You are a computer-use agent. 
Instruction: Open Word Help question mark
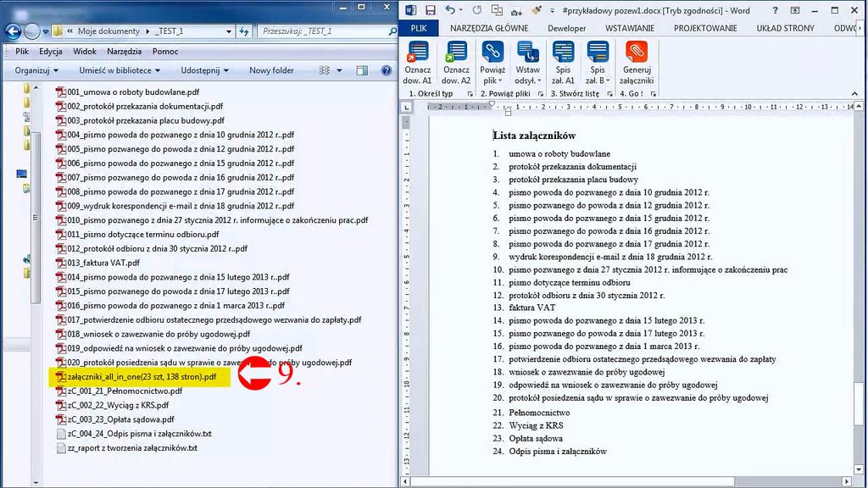775,10
